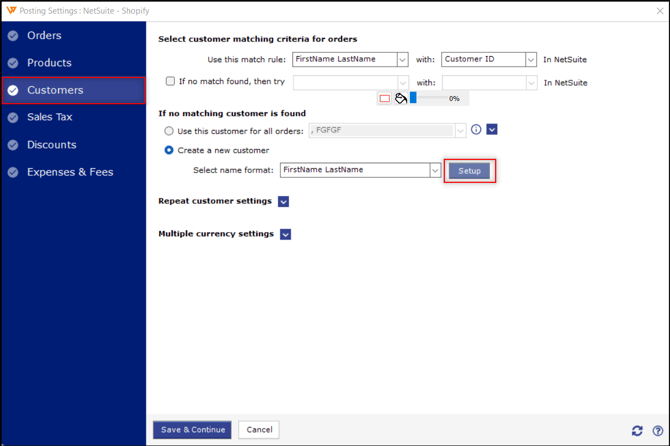Click the info icon beside customer FGFGF
The width and height of the screenshot is (670, 446).
(x=476, y=130)
